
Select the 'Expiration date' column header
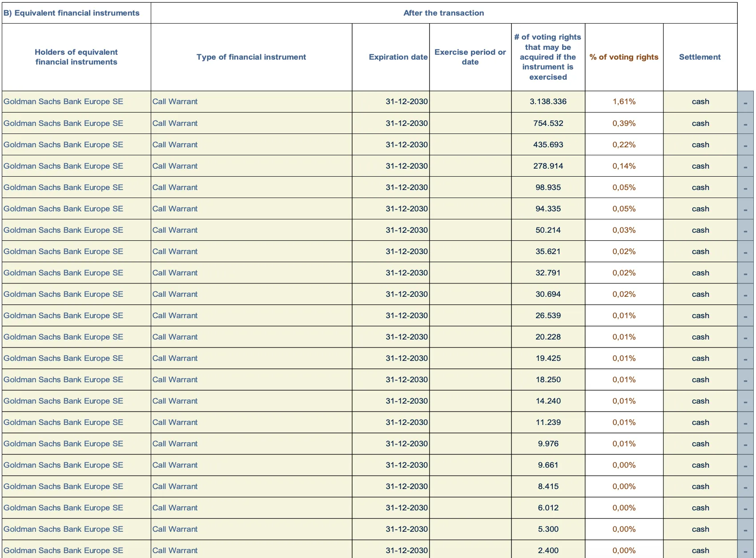pos(391,57)
